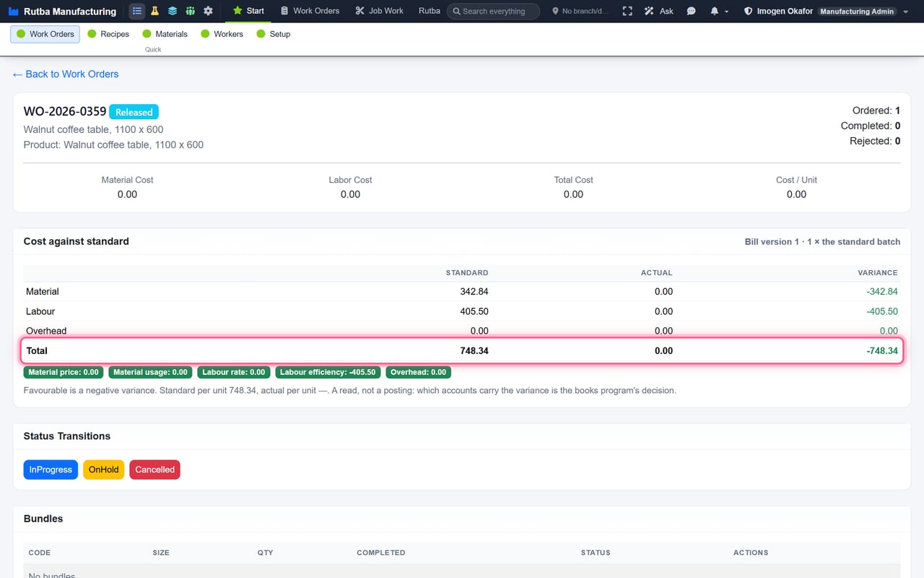Open the notifications bell
924x578 pixels.
click(x=715, y=11)
